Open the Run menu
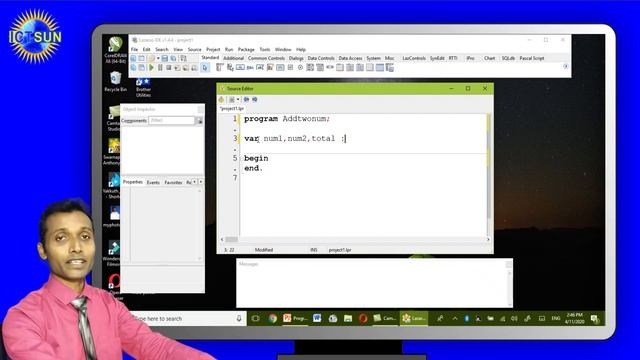The width and height of the screenshot is (640, 360). [229, 49]
